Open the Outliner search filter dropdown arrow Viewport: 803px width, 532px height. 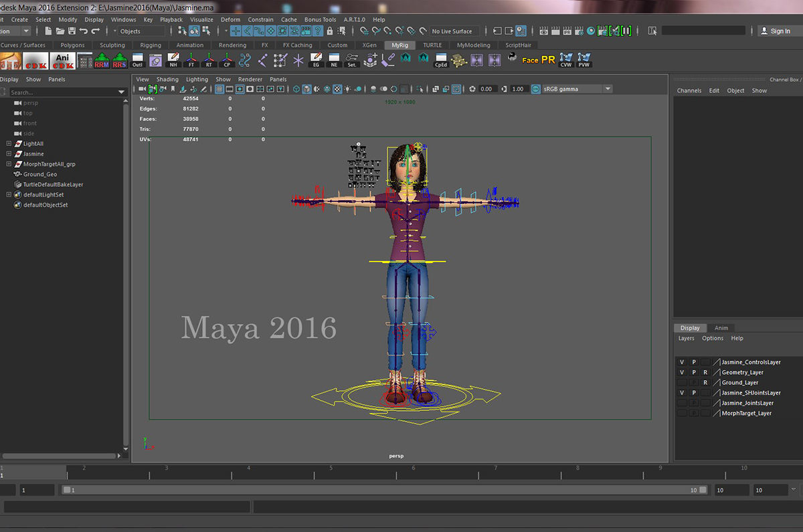[x=121, y=92]
